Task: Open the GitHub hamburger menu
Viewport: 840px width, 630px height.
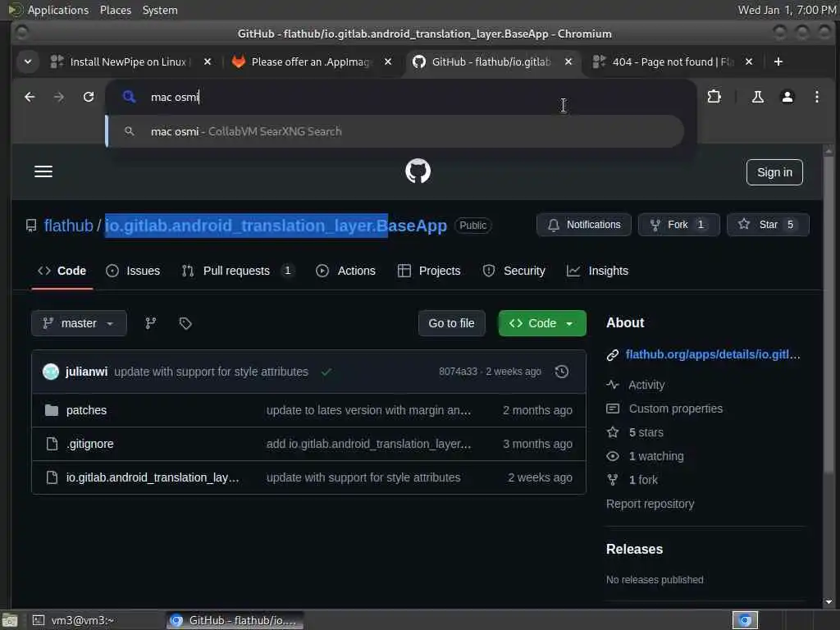Action: (43, 171)
